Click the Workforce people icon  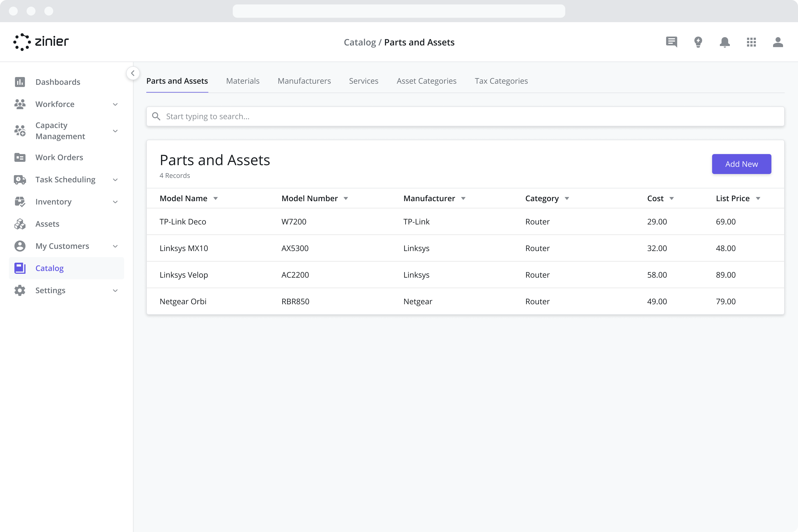tap(20, 104)
